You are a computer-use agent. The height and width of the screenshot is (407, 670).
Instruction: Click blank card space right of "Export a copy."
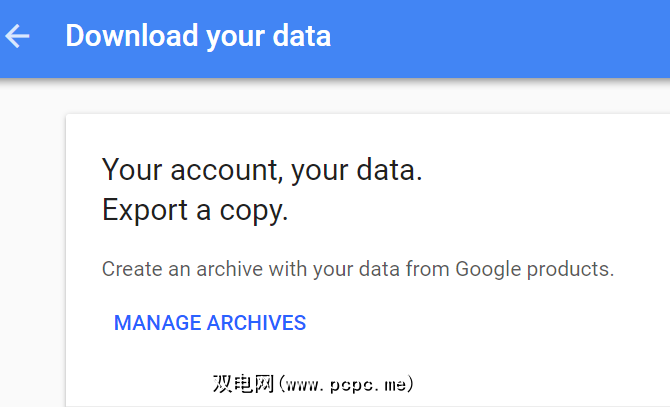pyautogui.click(x=480, y=212)
